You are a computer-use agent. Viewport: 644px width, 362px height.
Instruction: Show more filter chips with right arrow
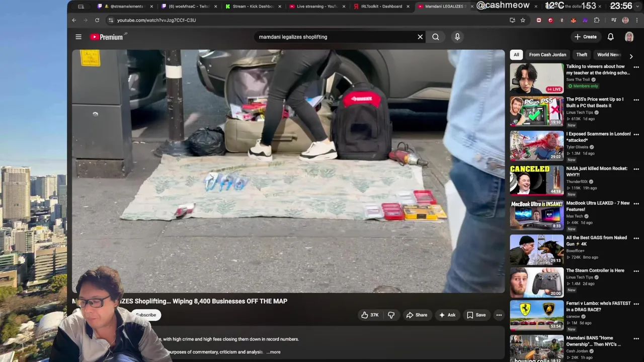(x=631, y=56)
